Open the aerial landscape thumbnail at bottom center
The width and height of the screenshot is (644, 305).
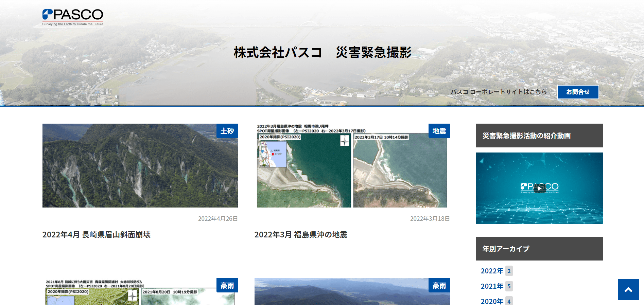click(352, 292)
